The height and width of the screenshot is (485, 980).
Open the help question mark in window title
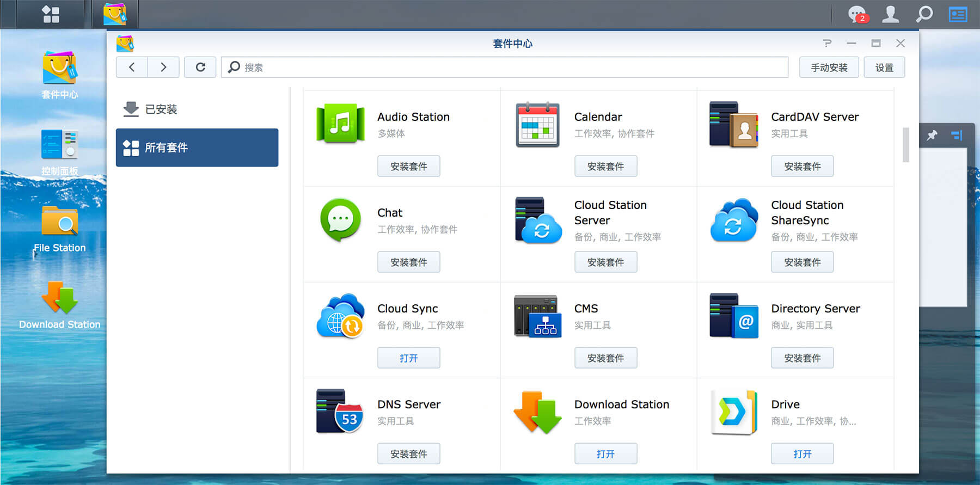[x=827, y=43]
